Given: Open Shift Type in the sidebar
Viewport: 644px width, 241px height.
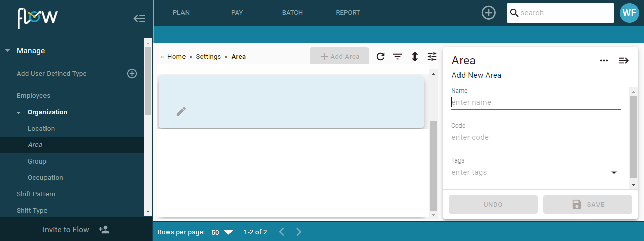Looking at the screenshot, I should (32, 211).
